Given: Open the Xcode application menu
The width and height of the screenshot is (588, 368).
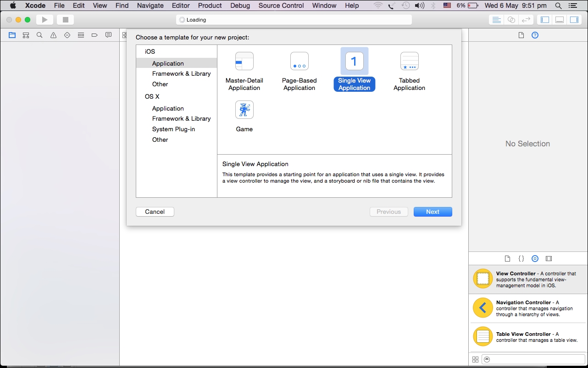Looking at the screenshot, I should point(35,6).
